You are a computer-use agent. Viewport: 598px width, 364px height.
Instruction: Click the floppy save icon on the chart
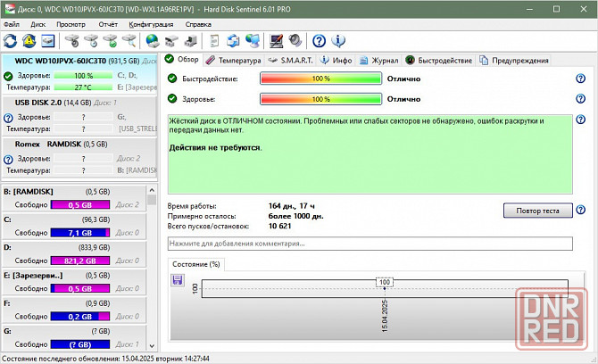pyautogui.click(x=178, y=280)
